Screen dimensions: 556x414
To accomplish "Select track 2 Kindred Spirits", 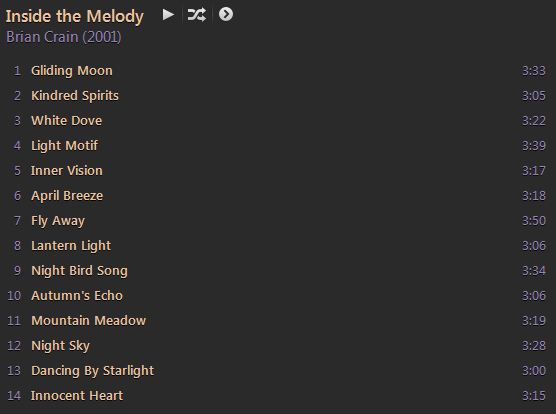I will click(x=278, y=96).
